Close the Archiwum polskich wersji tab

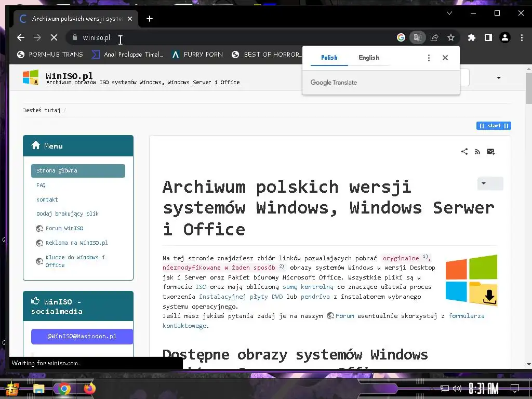[129, 19]
